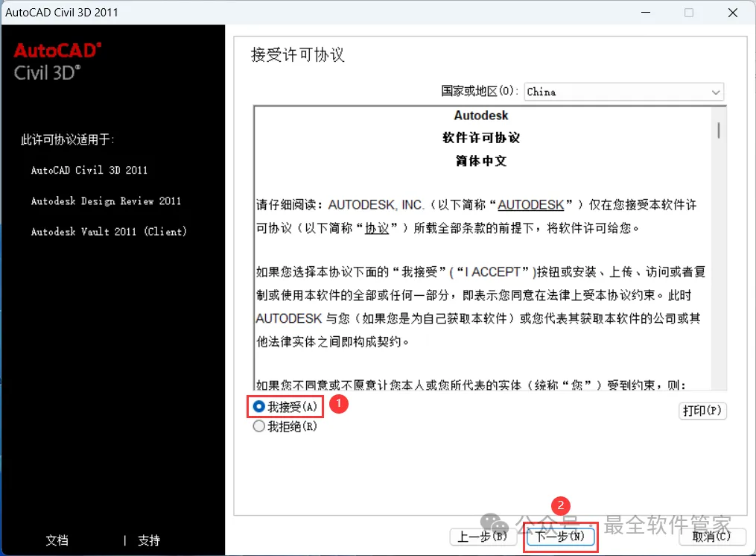Image resolution: width=756 pixels, height=556 pixels.
Task: Click the 上一步(B) button
Action: pos(483,536)
